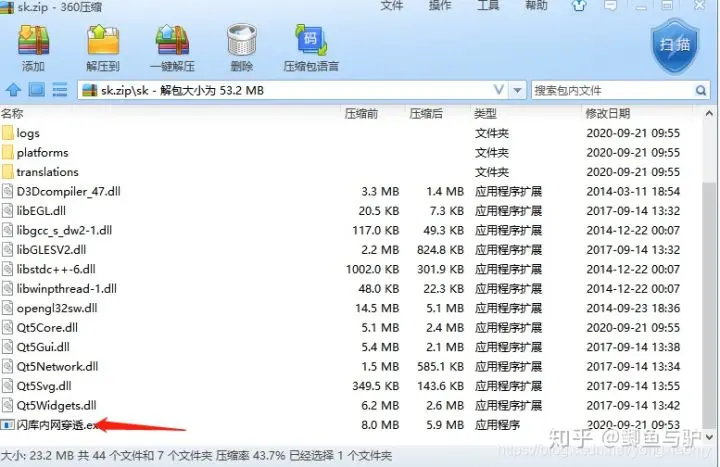Click the 扫描 (Scan) shield button

(675, 45)
